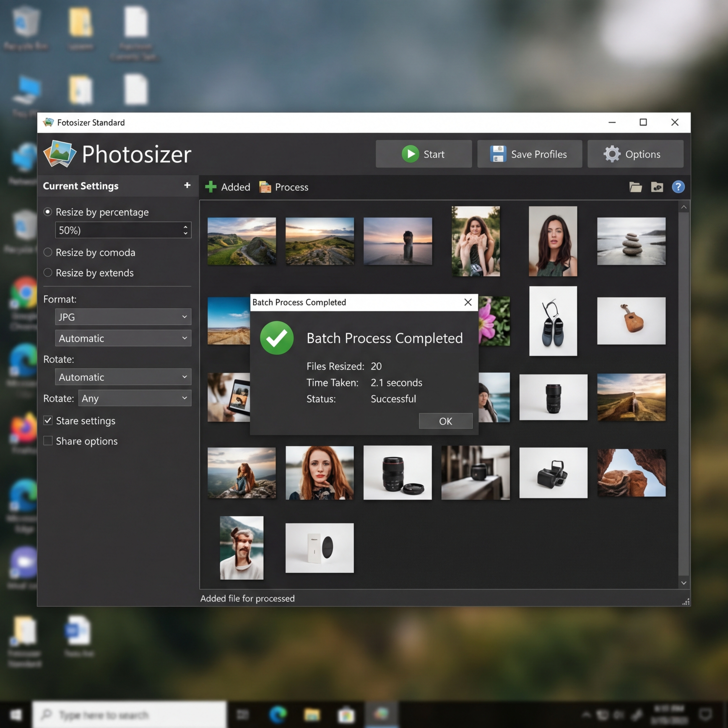Image resolution: width=728 pixels, height=728 pixels.
Task: Click the Task View taskbar icon
Action: (243, 714)
